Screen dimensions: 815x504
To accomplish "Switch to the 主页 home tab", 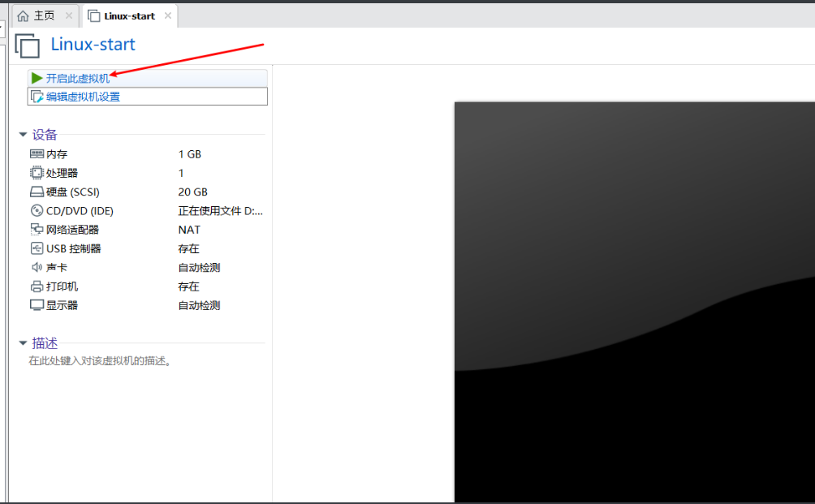I will (x=45, y=16).
